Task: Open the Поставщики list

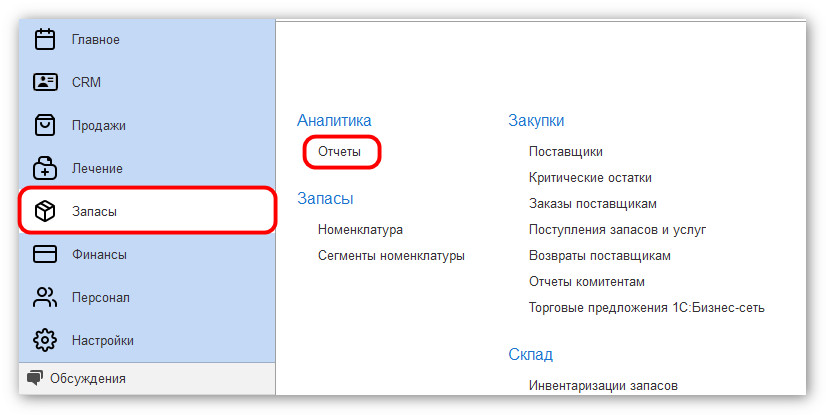Action: (x=566, y=152)
